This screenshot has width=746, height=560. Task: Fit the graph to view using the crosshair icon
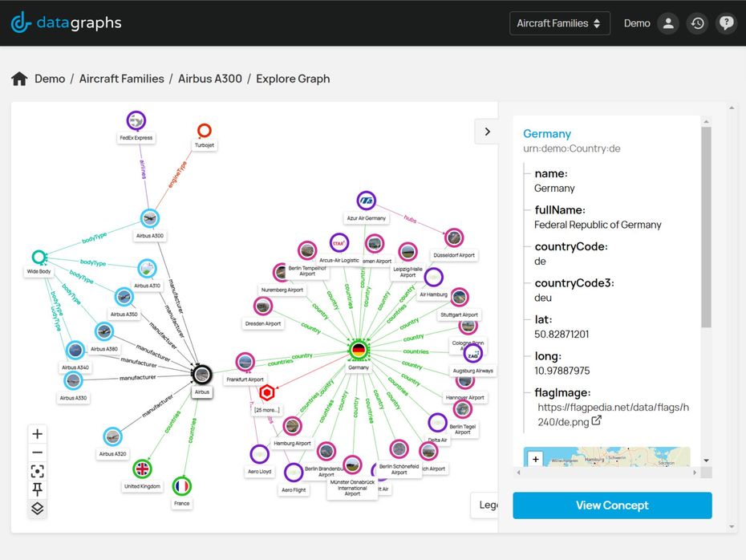click(37, 472)
